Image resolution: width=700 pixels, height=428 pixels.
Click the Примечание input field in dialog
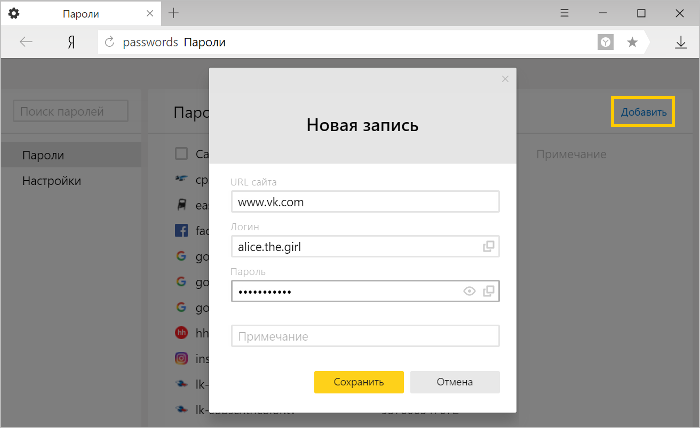(365, 336)
